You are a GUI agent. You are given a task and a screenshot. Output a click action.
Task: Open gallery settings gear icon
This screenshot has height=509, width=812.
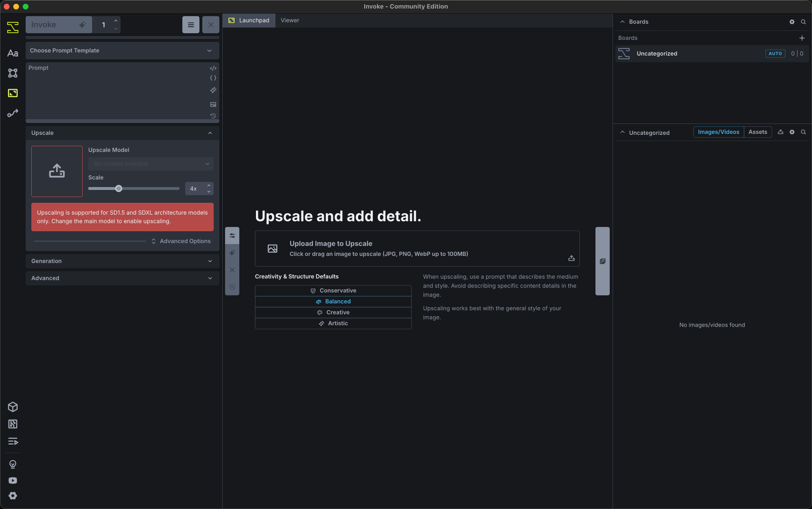[792, 132]
